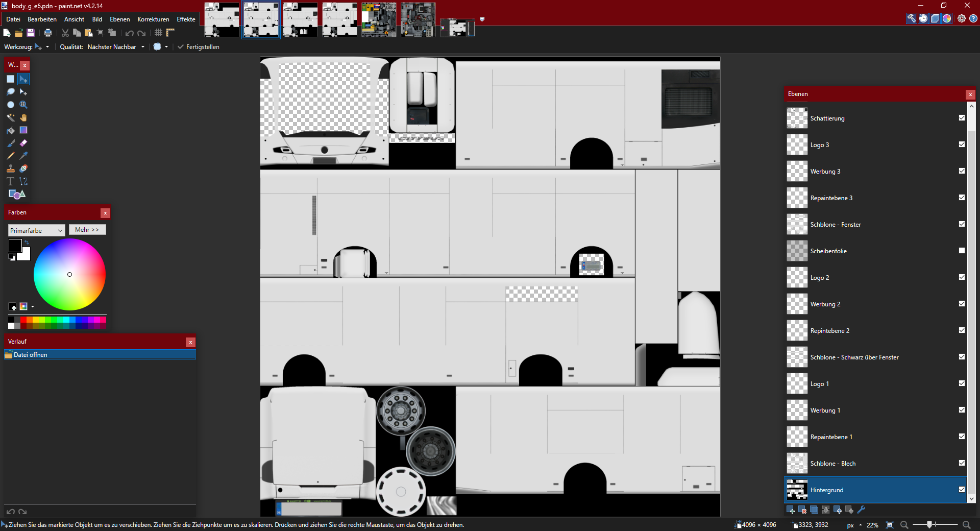Open layer properties with wrench icon
The width and height of the screenshot is (980, 531).
pyautogui.click(x=861, y=510)
